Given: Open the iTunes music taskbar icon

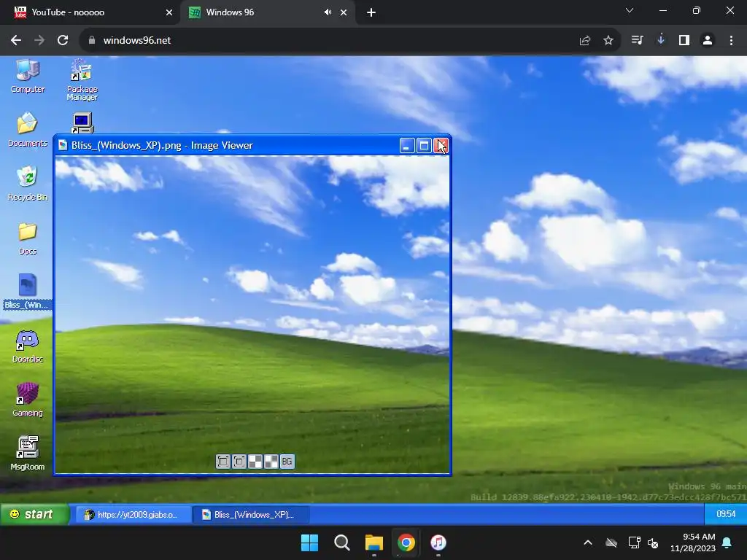Looking at the screenshot, I should [438, 542].
